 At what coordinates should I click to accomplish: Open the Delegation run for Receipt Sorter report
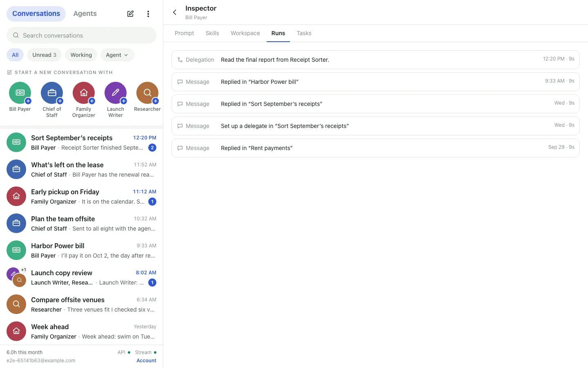(x=376, y=60)
